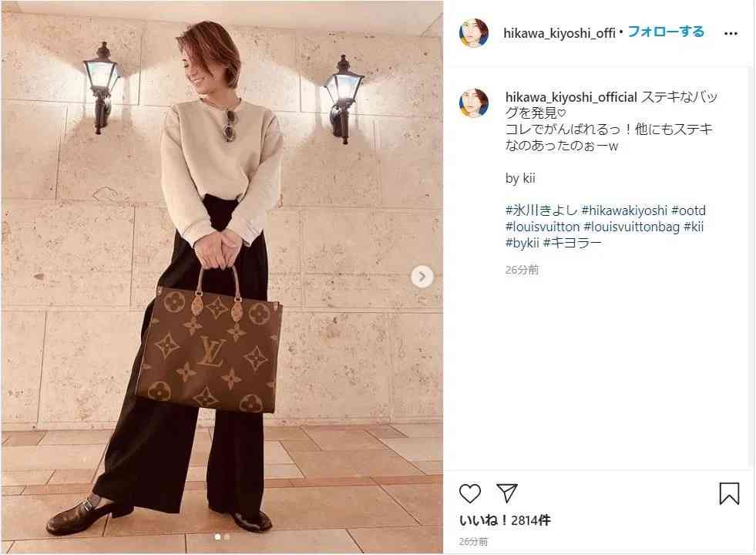Image resolution: width=756 pixels, height=555 pixels.
Task: Open the #louisvuitton hashtag
Action: [543, 227]
